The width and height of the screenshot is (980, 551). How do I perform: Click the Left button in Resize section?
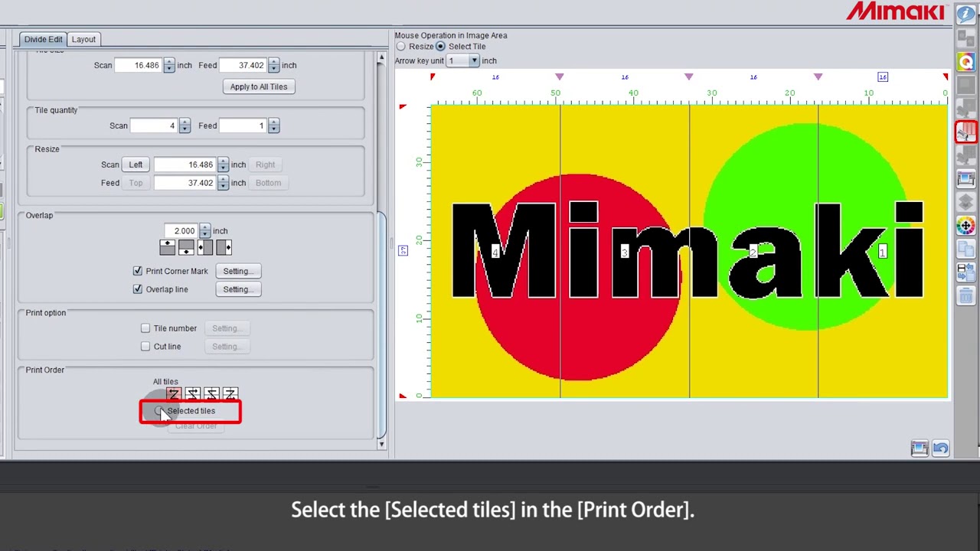pos(136,165)
